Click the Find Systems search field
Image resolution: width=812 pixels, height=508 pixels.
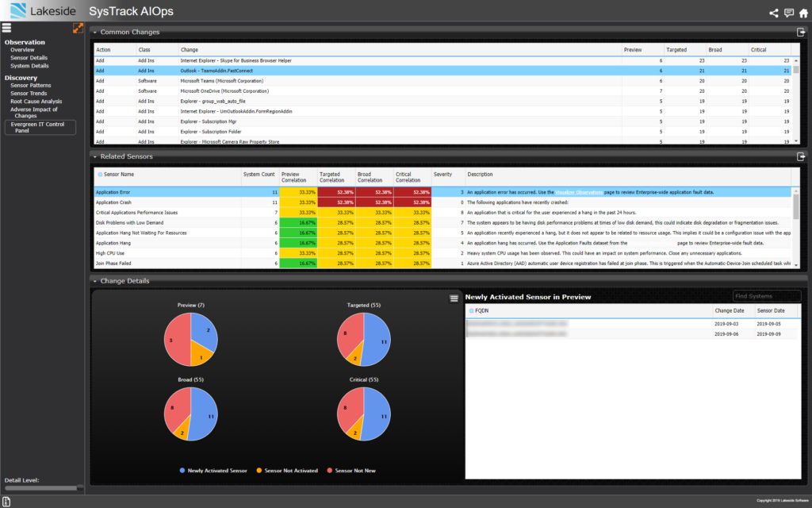(x=767, y=296)
